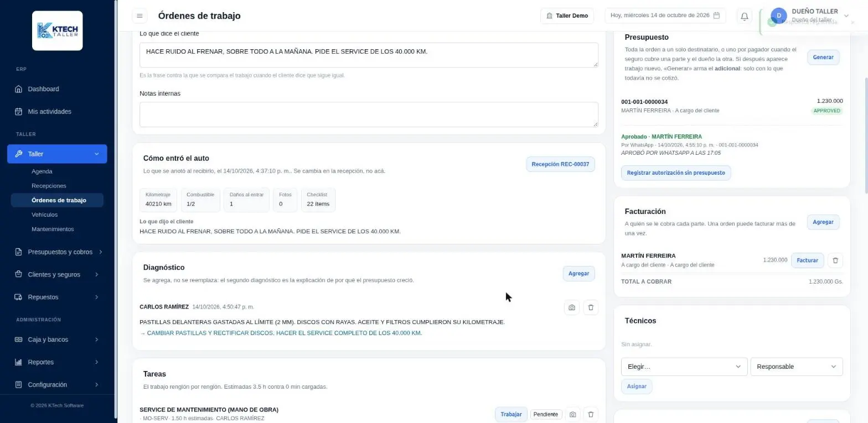This screenshot has width=868, height=423.
Task: Collapse the Taller menu chevron
Action: [97, 154]
